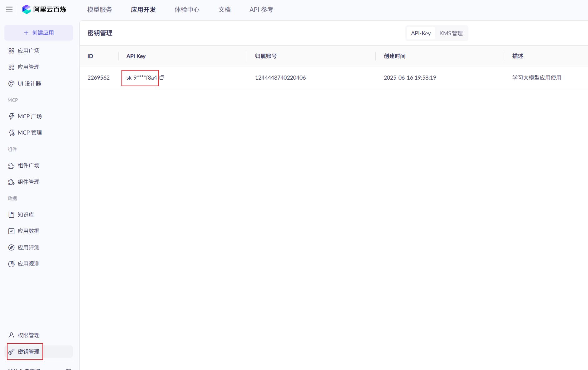Select account number 1244448740220406
588x370 pixels.
click(x=280, y=78)
